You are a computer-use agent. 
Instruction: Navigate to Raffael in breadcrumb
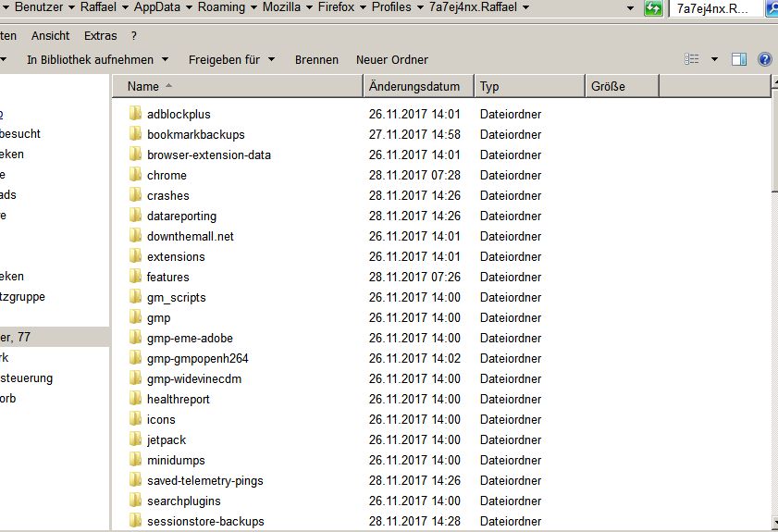(x=98, y=7)
